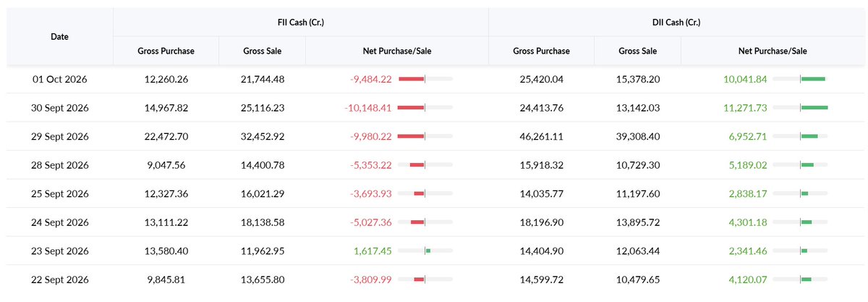Click DII gross sale value 15,378.20
Viewport: 868px width, 302px height.
(x=637, y=80)
